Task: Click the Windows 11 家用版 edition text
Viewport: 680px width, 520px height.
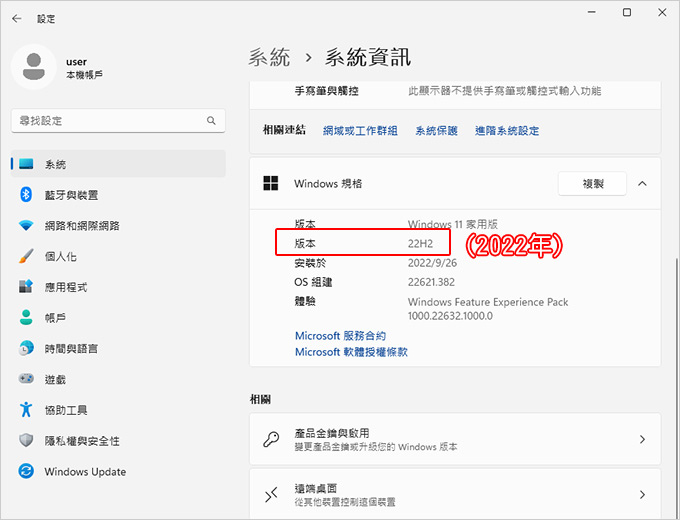Action: [x=452, y=224]
